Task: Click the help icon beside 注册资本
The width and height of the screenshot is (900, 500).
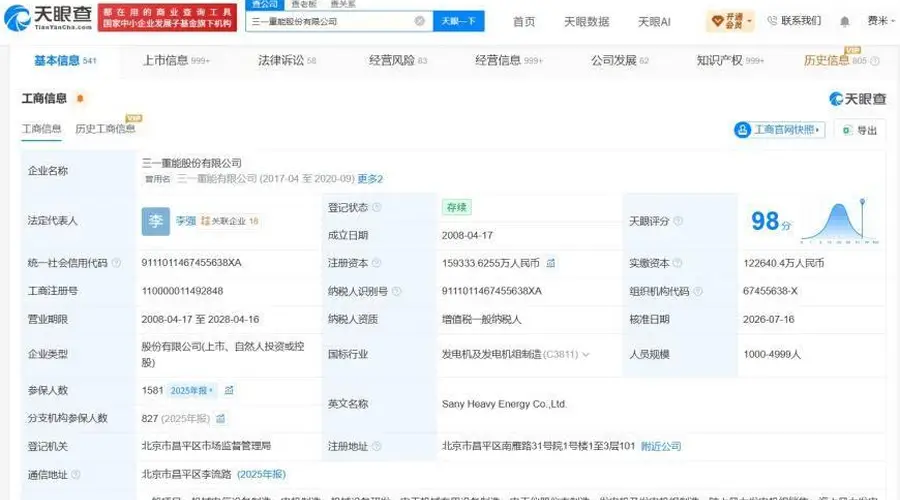Action: tap(377, 263)
